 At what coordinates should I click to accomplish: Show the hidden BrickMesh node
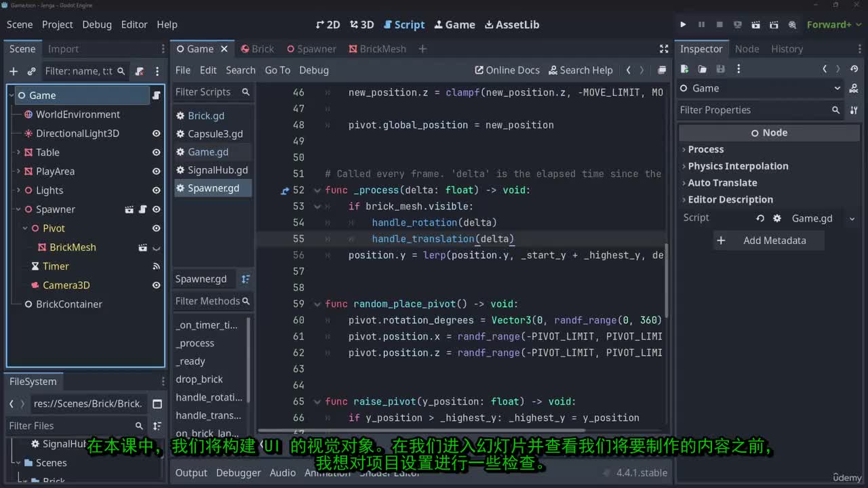pos(156,247)
